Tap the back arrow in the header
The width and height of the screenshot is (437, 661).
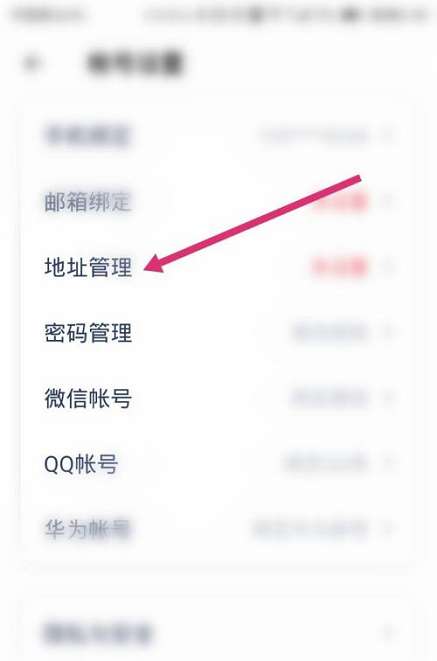tap(32, 63)
